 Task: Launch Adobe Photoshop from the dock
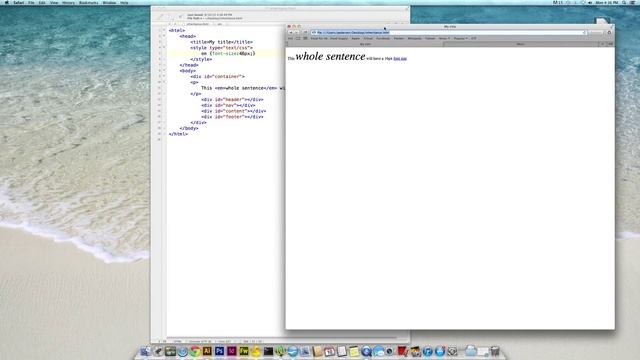(219, 351)
